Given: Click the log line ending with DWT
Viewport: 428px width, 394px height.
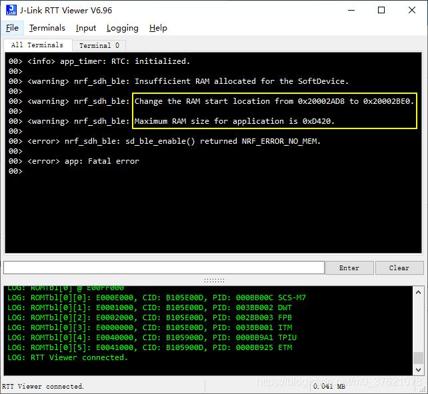Looking at the screenshot, I should [x=149, y=307].
